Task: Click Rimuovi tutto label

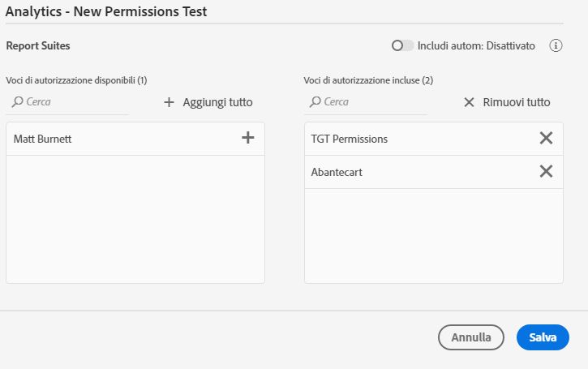Action: pos(517,102)
